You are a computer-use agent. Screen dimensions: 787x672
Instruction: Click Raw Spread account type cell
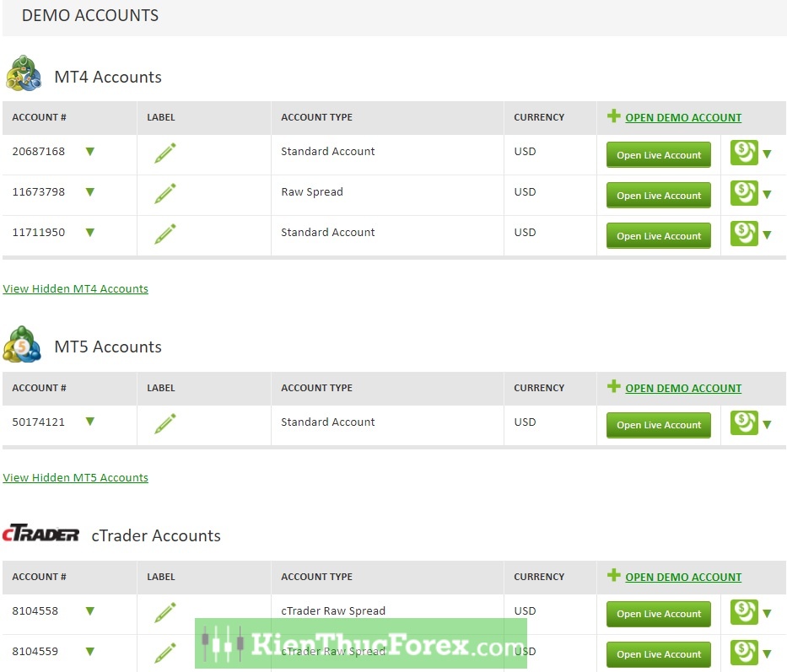tap(312, 191)
